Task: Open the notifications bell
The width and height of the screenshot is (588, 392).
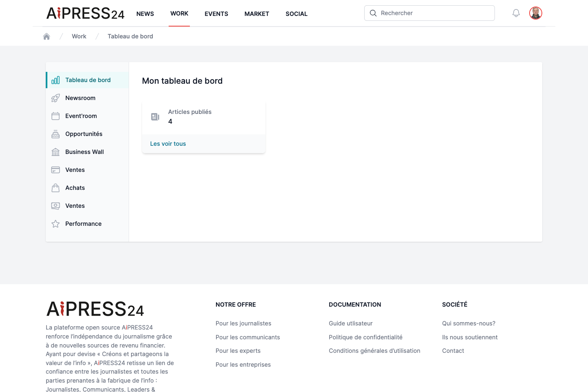Action: tap(516, 13)
